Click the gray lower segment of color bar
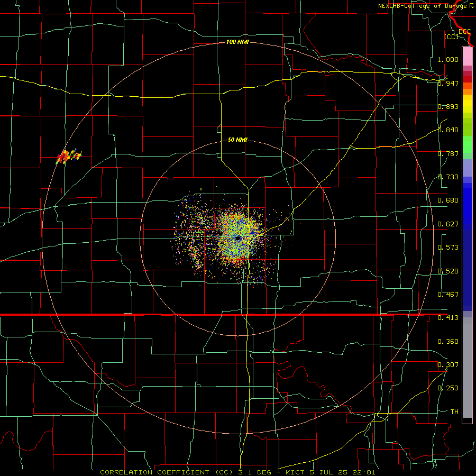476x476 pixels. [467, 368]
